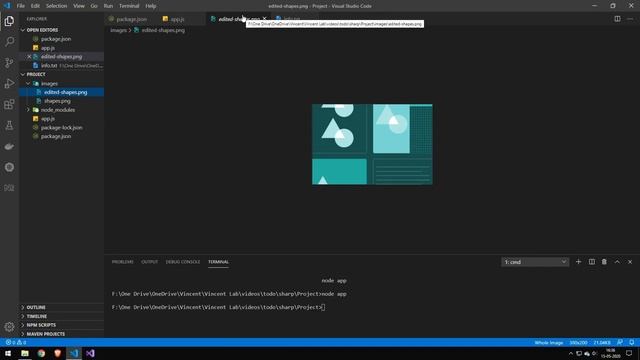Switch to the package.json editor tab
The height and width of the screenshot is (360, 640).
point(131,19)
